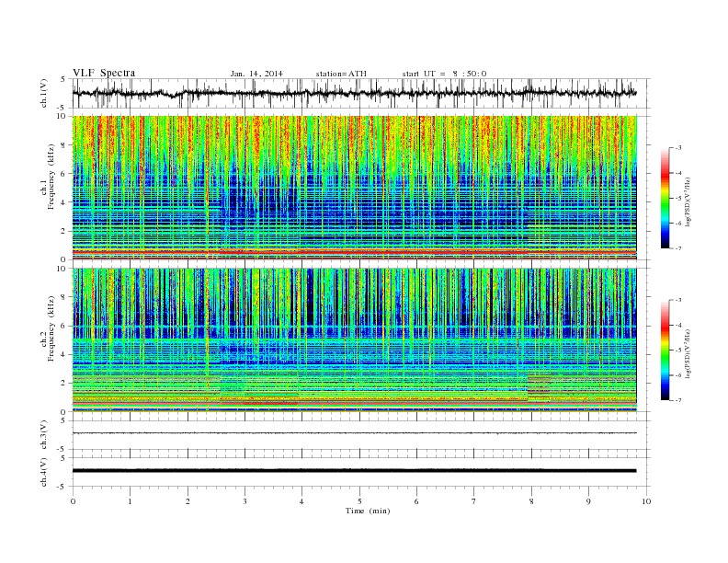Click the "-3" tick on the ch.1 colorbar
Screen dimensions: 728x563
(678, 148)
